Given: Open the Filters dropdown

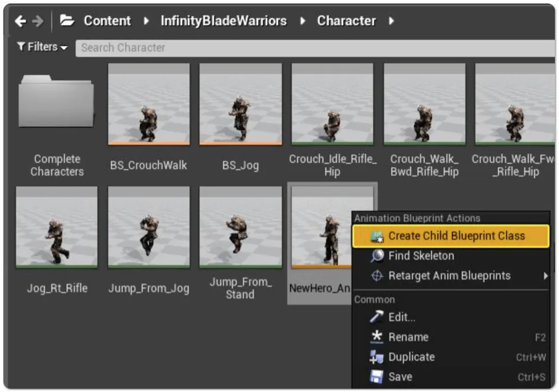Looking at the screenshot, I should click(x=43, y=47).
